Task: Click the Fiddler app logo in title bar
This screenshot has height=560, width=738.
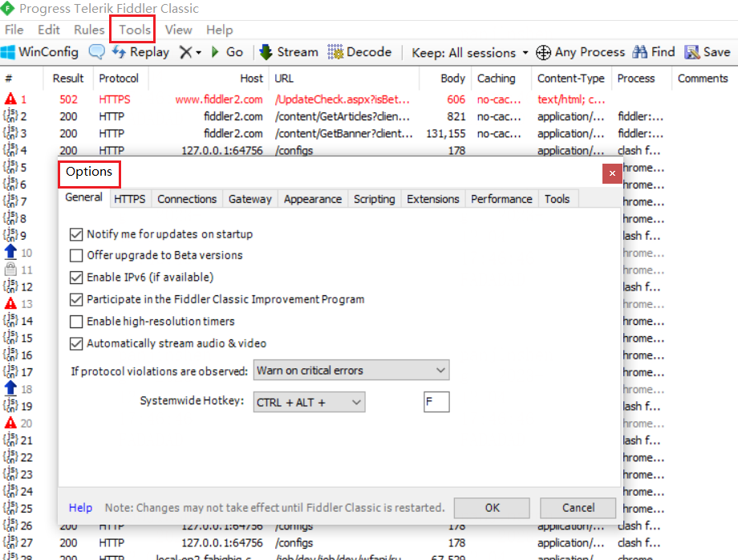Action: [x=7, y=9]
